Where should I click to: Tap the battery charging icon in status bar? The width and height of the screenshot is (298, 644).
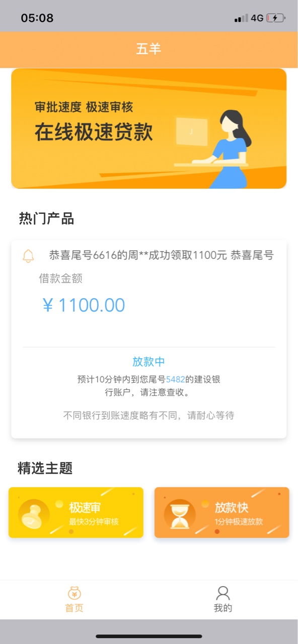(276, 18)
